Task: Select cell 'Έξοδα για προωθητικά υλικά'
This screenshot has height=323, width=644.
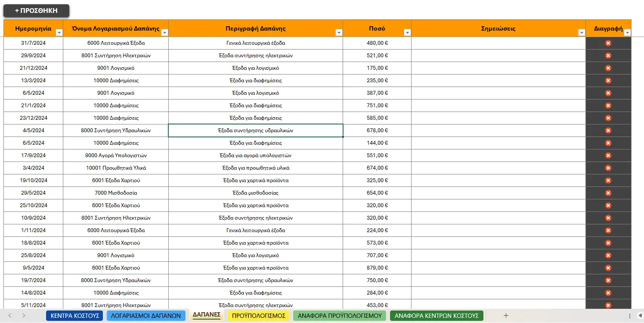Action: (x=256, y=168)
